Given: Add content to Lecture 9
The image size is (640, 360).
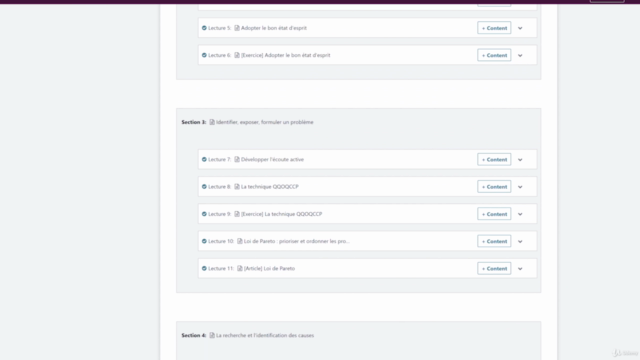Looking at the screenshot, I should (x=494, y=214).
